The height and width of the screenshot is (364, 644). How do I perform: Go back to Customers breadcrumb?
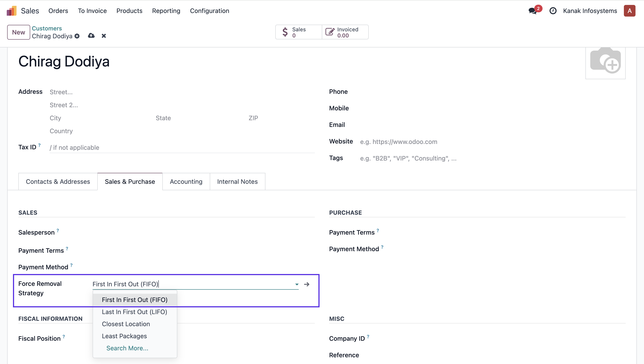(47, 28)
